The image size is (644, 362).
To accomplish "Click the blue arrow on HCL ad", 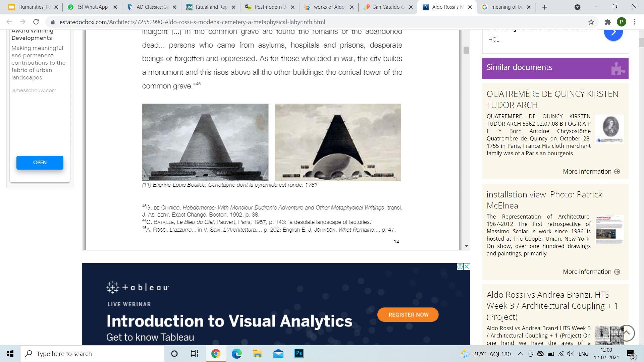I will (613, 33).
